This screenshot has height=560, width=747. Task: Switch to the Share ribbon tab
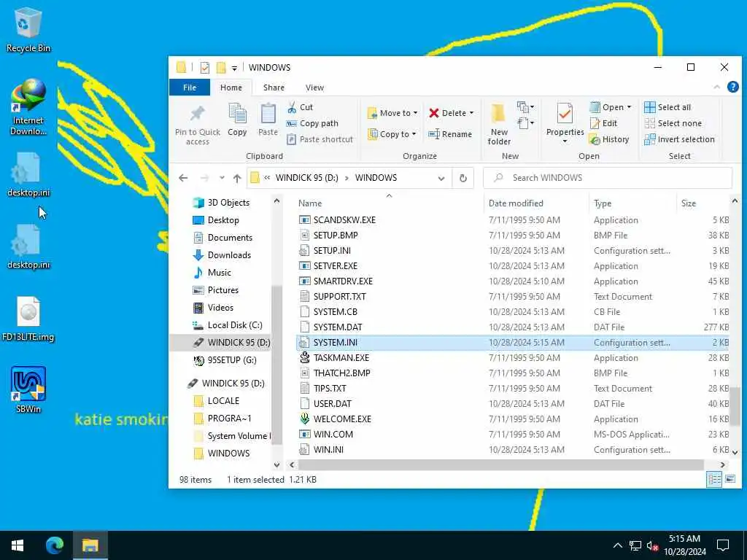[274, 87]
